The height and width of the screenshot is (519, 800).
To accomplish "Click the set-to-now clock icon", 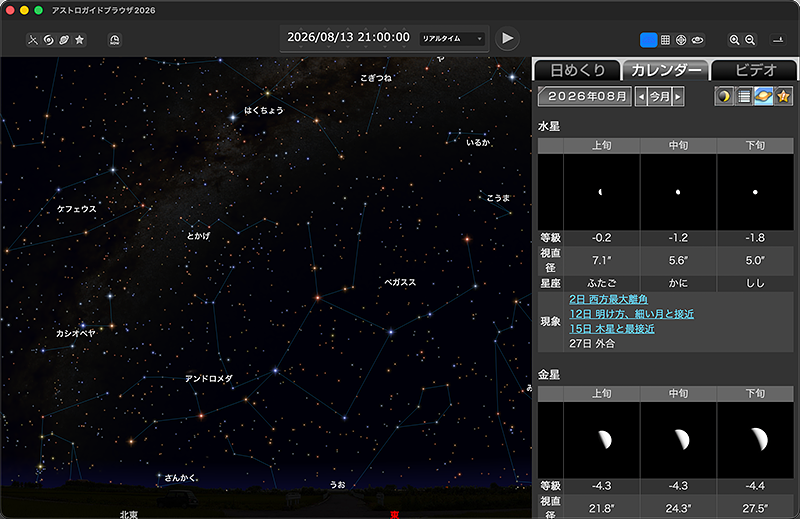I will click(115, 40).
